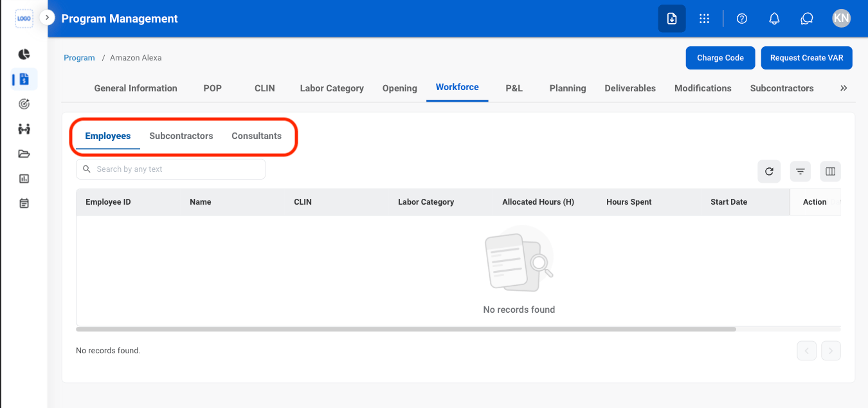Viewport: 868px width, 408px height.
Task: Click the Request Create VAR button
Action: pos(807,58)
